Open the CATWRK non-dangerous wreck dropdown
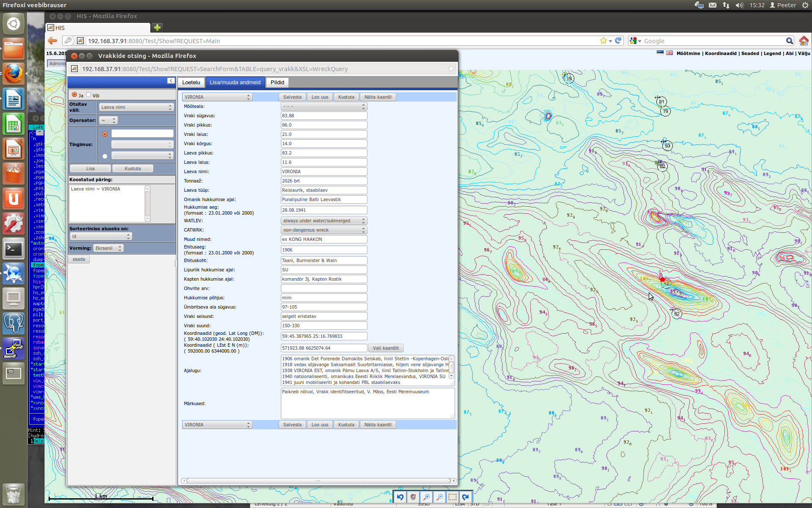 click(x=324, y=230)
